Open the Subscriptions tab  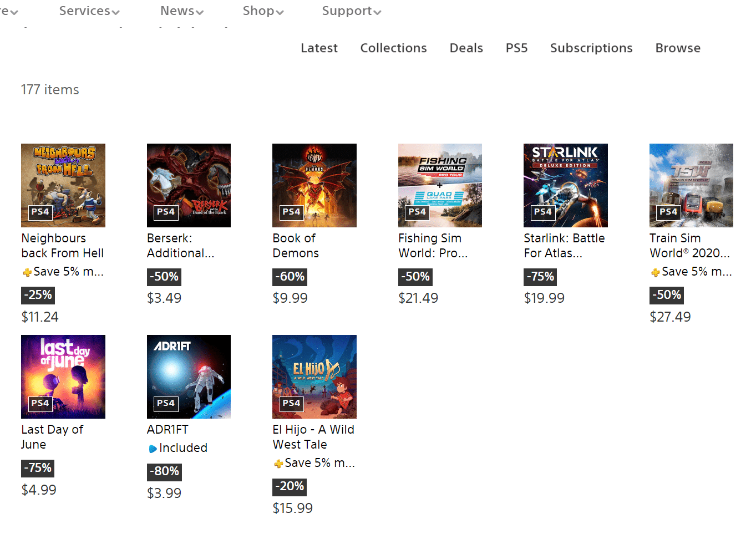(591, 48)
